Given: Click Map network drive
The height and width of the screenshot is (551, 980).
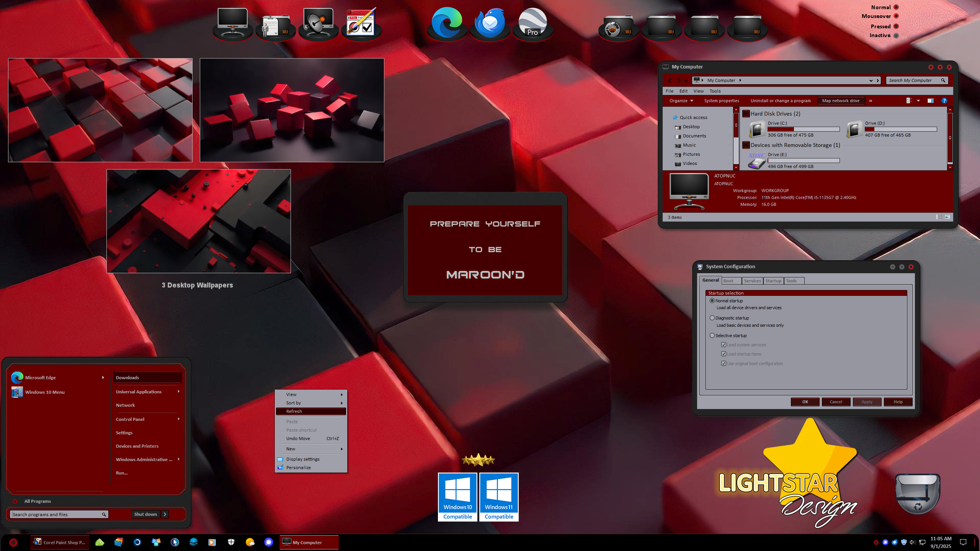Looking at the screenshot, I should pyautogui.click(x=841, y=101).
